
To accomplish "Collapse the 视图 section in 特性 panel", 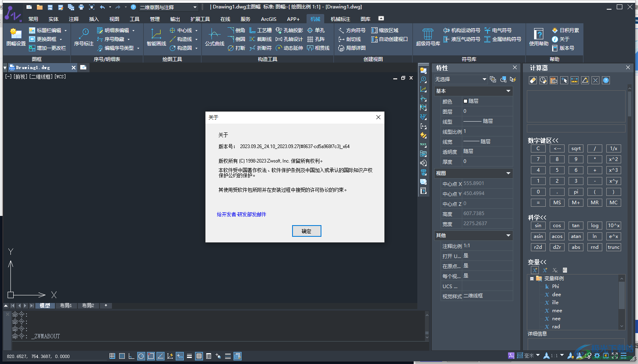I will pyautogui.click(x=508, y=173).
